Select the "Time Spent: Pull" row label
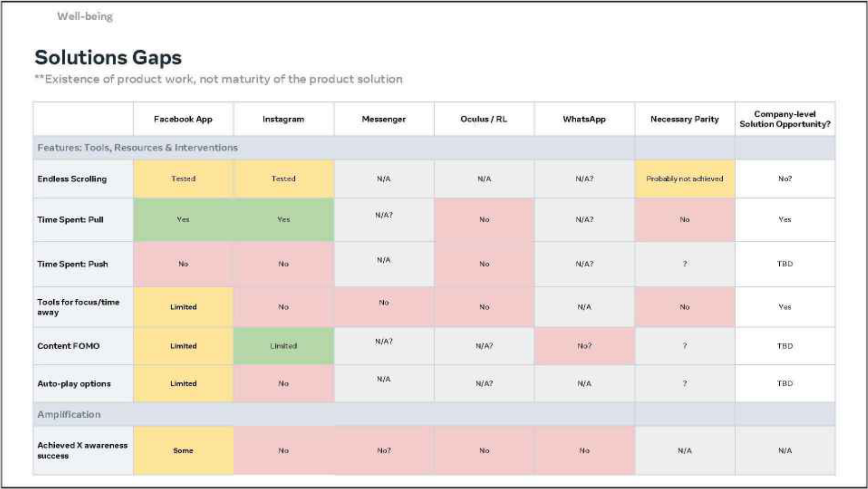The image size is (868, 489). [70, 219]
